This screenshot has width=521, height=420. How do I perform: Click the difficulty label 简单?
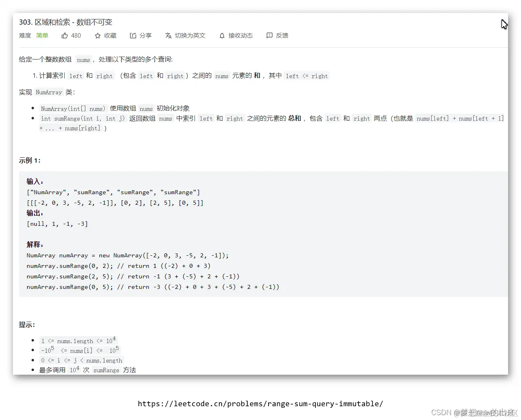(x=42, y=36)
